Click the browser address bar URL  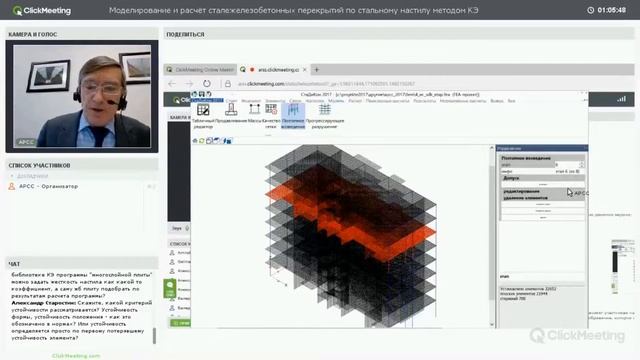coord(326,84)
